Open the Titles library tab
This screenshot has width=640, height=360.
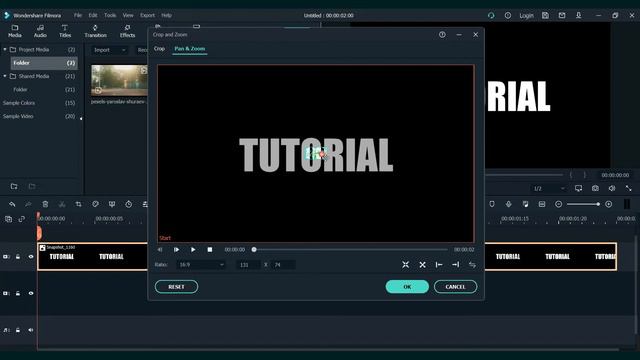65,31
